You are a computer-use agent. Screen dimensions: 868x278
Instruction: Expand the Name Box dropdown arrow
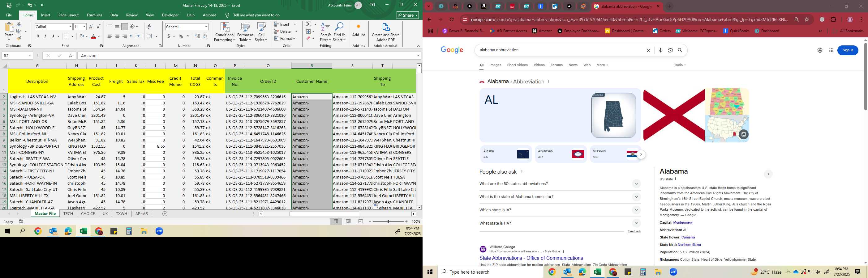30,56
